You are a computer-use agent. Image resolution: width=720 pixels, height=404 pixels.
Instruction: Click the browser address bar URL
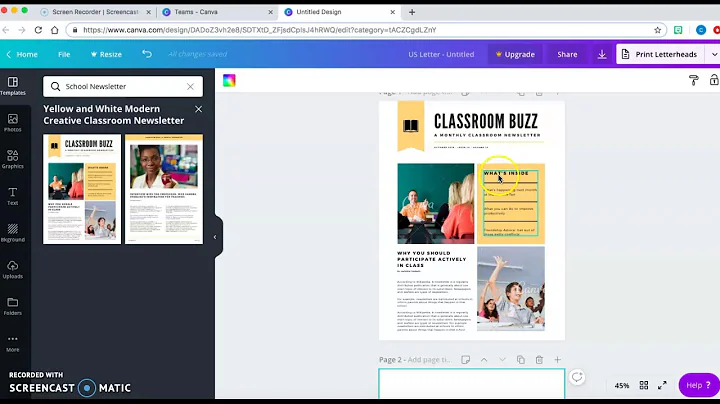[x=260, y=30]
